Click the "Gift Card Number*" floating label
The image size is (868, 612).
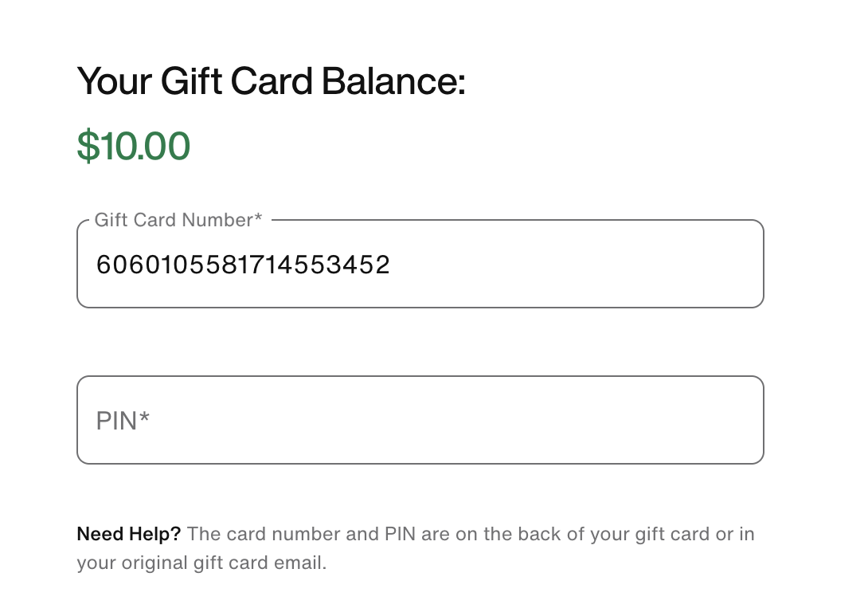click(178, 220)
